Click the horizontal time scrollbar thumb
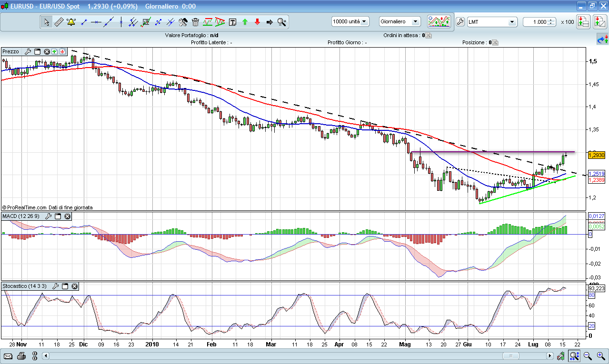 click(512, 356)
